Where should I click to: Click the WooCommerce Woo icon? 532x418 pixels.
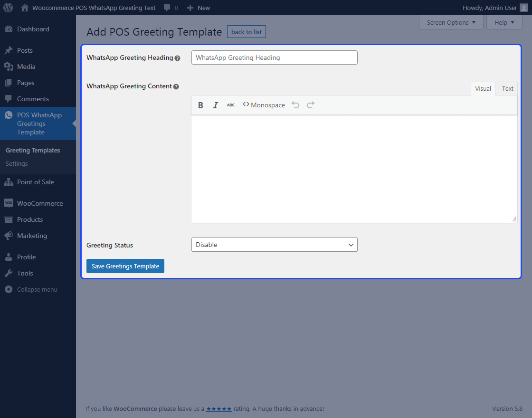[x=9, y=203]
